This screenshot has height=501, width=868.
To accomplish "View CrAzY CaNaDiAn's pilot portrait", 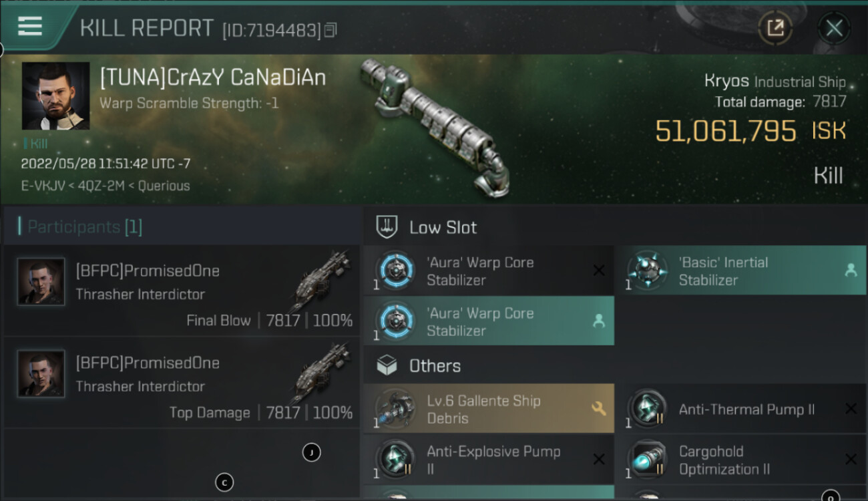I will 55,96.
